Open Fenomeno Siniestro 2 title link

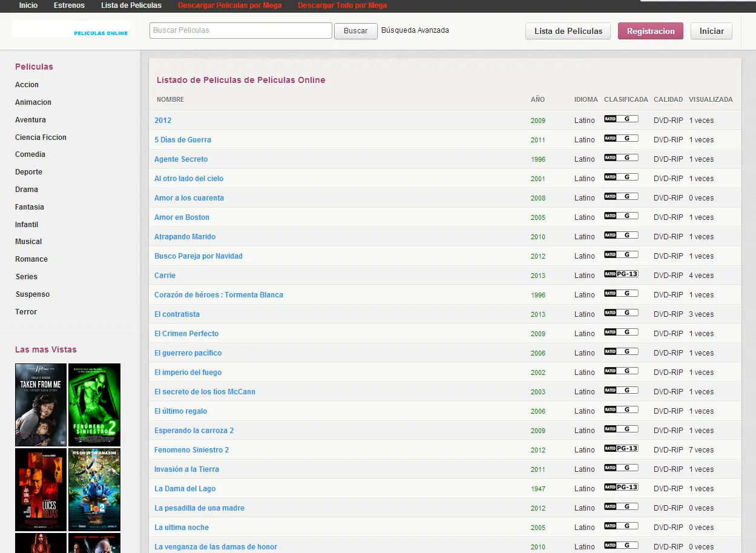pyautogui.click(x=191, y=450)
